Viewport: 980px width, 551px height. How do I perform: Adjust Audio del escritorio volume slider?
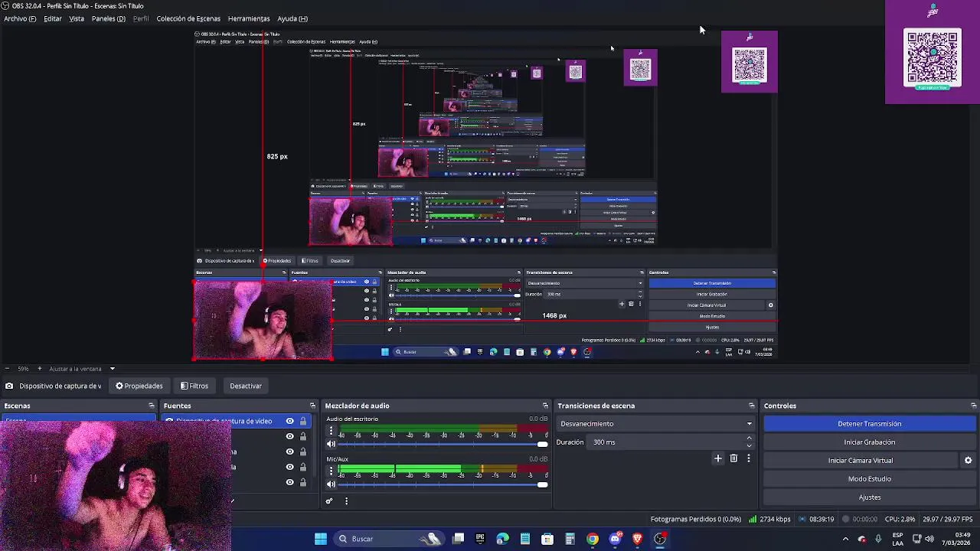443,444
